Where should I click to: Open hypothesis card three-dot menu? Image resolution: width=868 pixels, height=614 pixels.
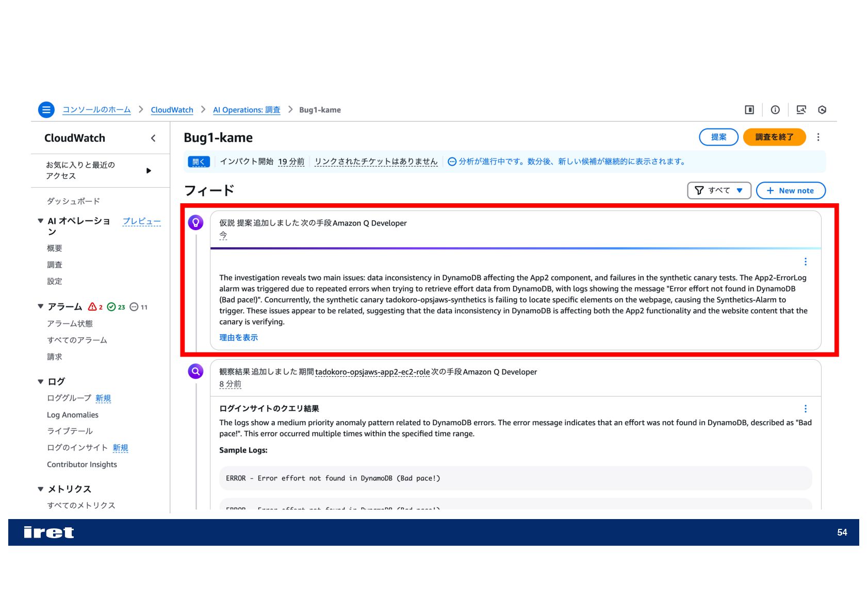point(806,262)
